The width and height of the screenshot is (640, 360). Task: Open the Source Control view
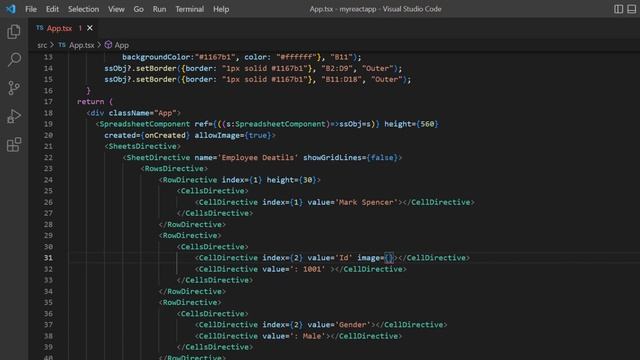tap(14, 88)
